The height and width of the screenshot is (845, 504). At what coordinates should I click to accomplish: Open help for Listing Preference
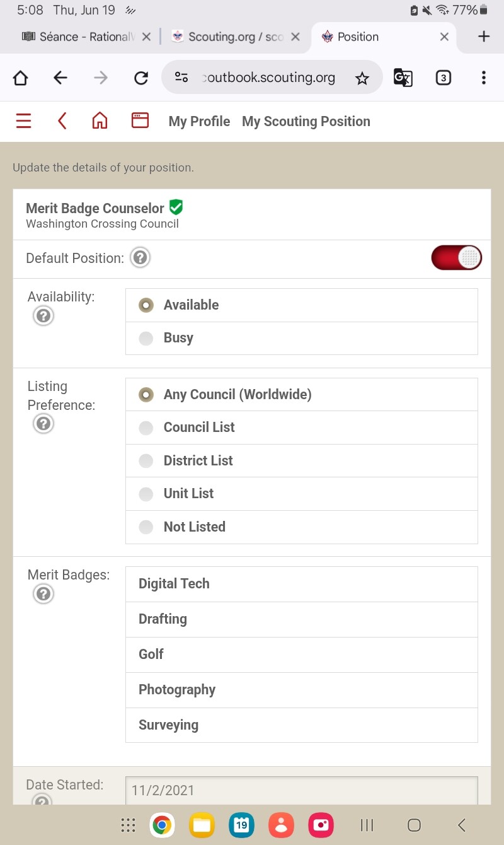coord(43,424)
